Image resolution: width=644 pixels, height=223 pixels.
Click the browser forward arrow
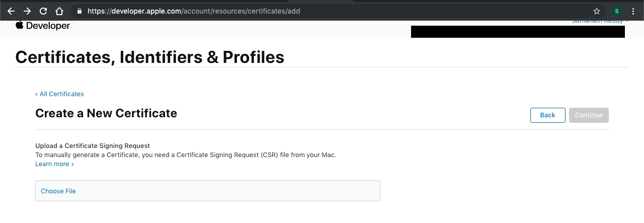[x=27, y=11]
